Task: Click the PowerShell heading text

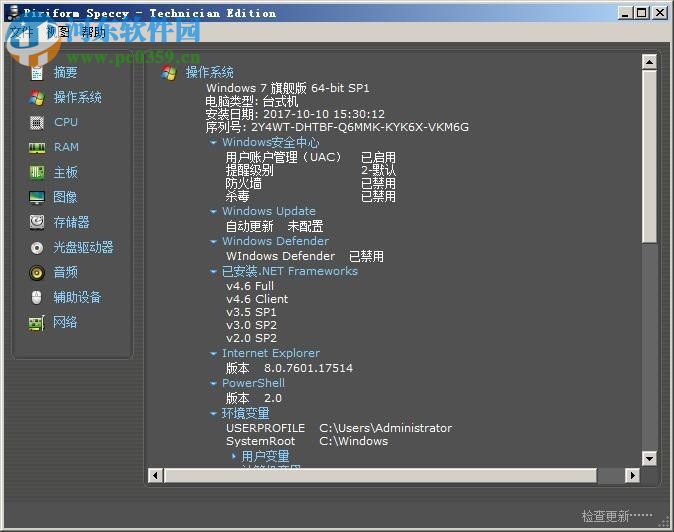Action: [x=253, y=383]
